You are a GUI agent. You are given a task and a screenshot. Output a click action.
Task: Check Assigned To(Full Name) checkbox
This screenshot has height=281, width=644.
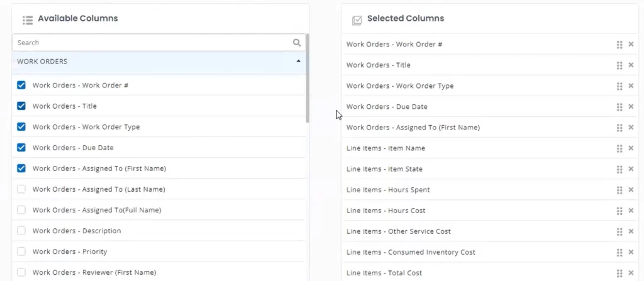coord(21,210)
